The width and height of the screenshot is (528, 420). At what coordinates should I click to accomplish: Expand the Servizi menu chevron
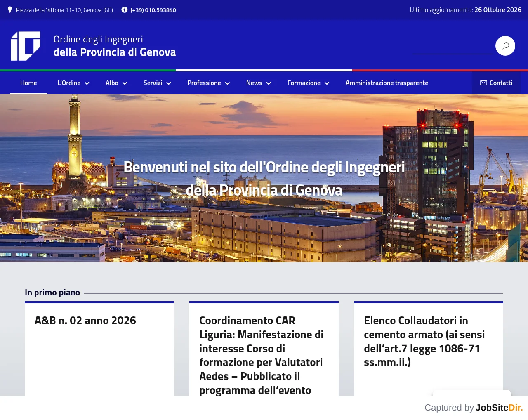[x=169, y=83]
